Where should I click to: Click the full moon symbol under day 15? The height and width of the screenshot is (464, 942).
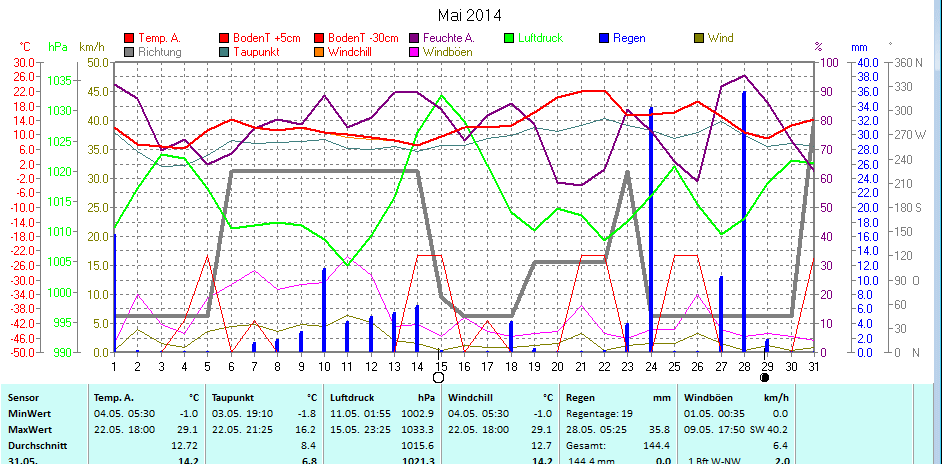(x=439, y=377)
